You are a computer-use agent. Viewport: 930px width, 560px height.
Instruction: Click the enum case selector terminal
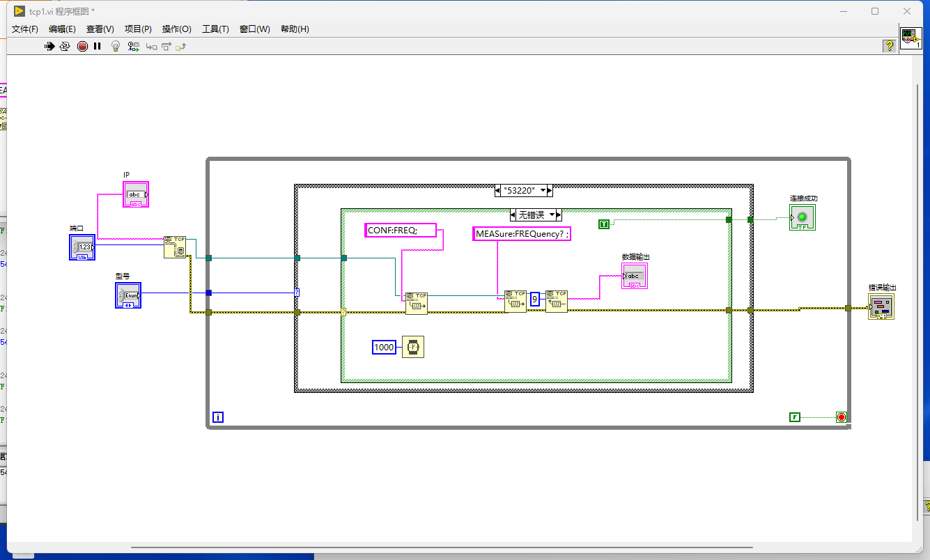click(x=297, y=293)
